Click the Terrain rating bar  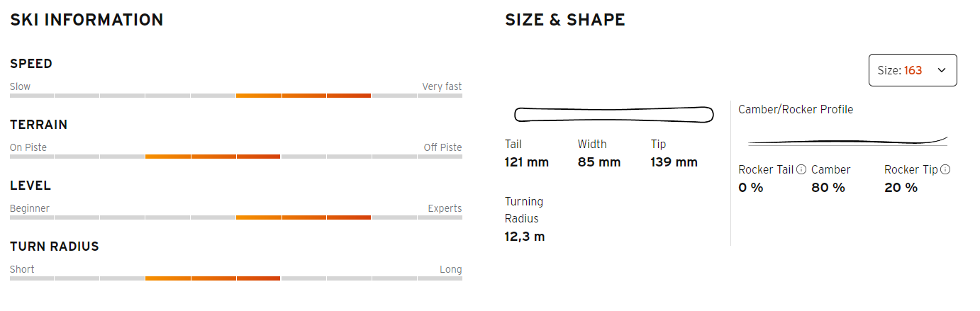point(236,156)
